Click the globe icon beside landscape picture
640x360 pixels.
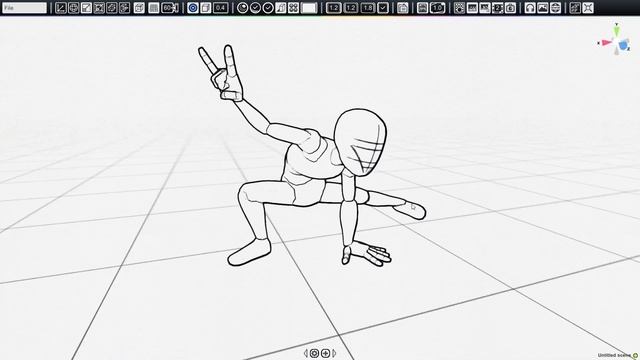pos(555,8)
